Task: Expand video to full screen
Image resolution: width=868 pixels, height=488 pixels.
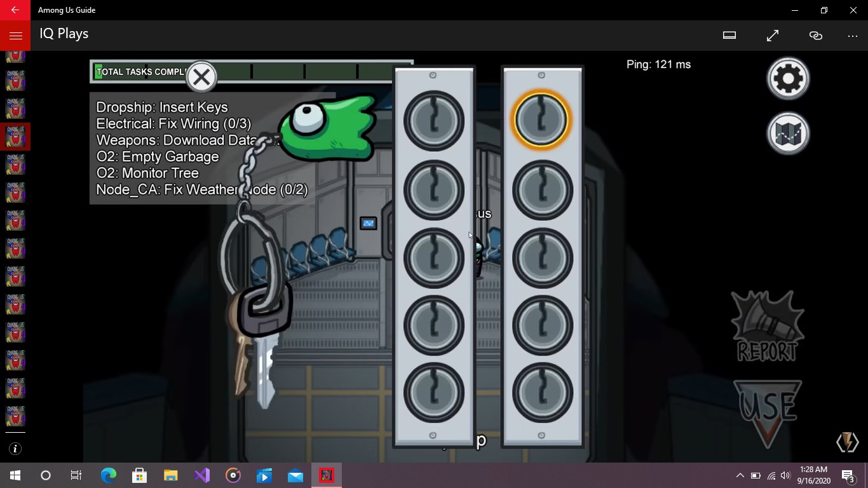Action: 773,36
